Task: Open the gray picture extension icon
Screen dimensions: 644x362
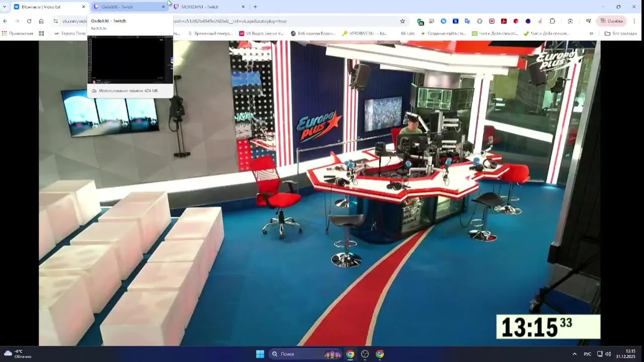Action: pyautogui.click(x=431, y=21)
